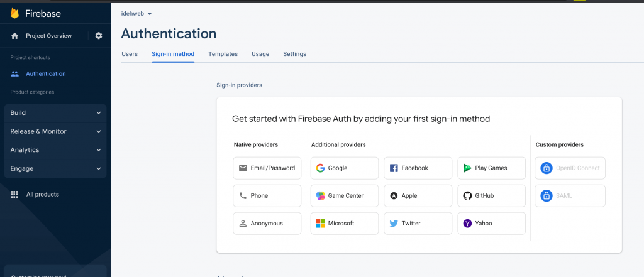Click the Additional providers heading

click(x=338, y=145)
